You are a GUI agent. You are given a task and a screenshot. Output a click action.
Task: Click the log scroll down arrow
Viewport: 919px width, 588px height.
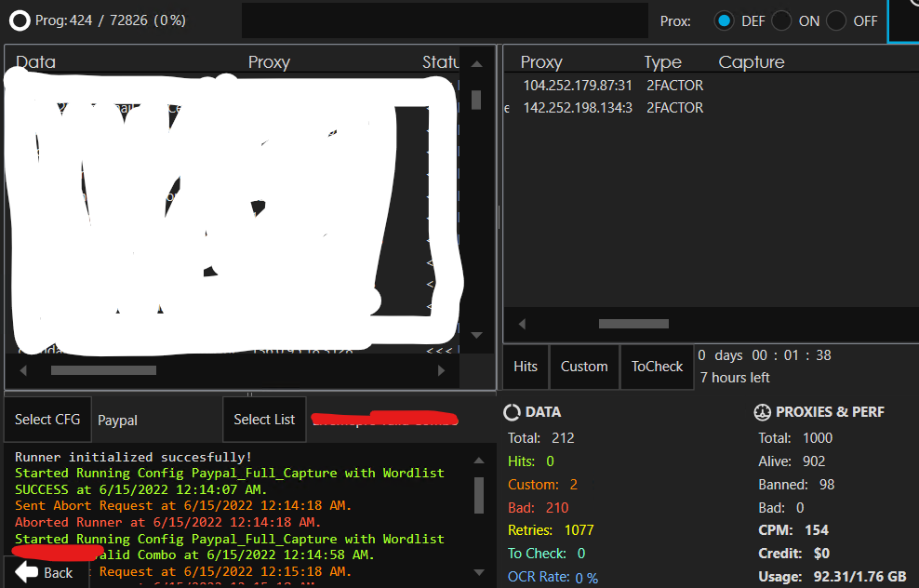(479, 572)
